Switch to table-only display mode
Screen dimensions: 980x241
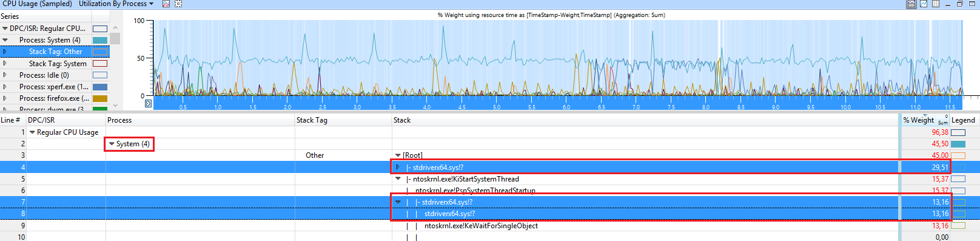pyautogui.click(x=936, y=4)
